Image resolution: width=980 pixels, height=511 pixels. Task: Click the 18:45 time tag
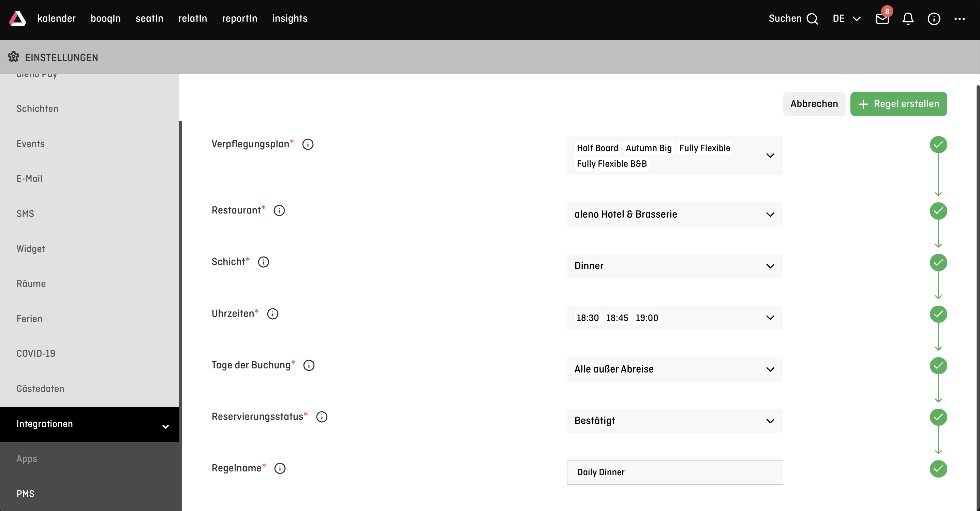[x=617, y=318]
